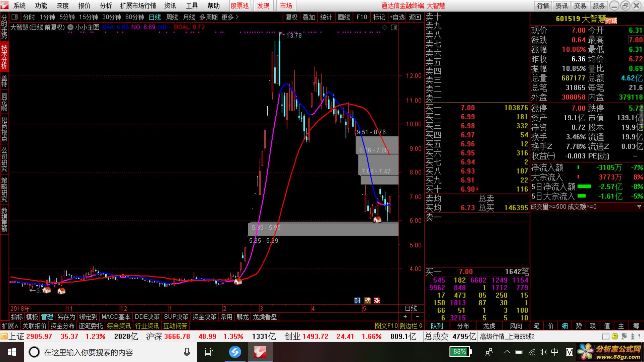Image resolution: width=644 pixels, height=362 pixels.
Task: Show hidden system tray icons
Action: click(x=507, y=352)
